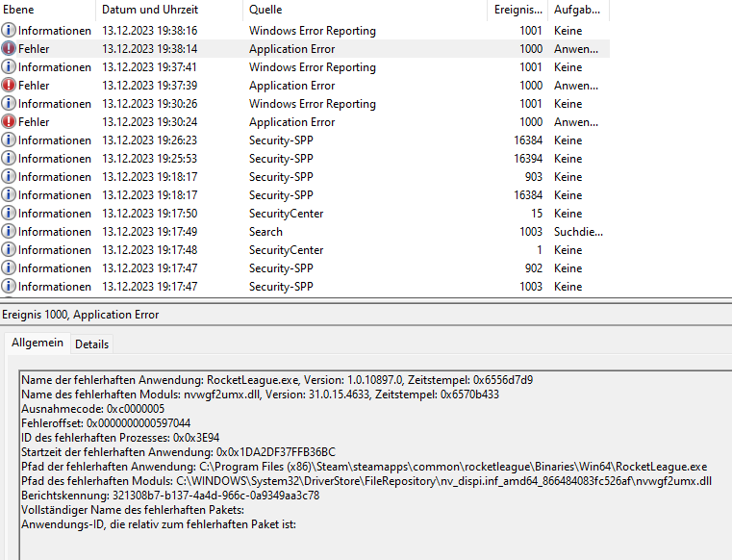Click the Vollständiger Name des fehlerhaften Pakets line
Viewport: 732px width, 560px height.
tap(133, 510)
